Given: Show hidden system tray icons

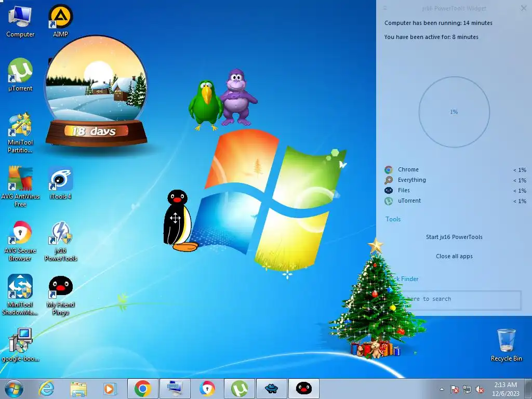Looking at the screenshot, I should point(442,389).
